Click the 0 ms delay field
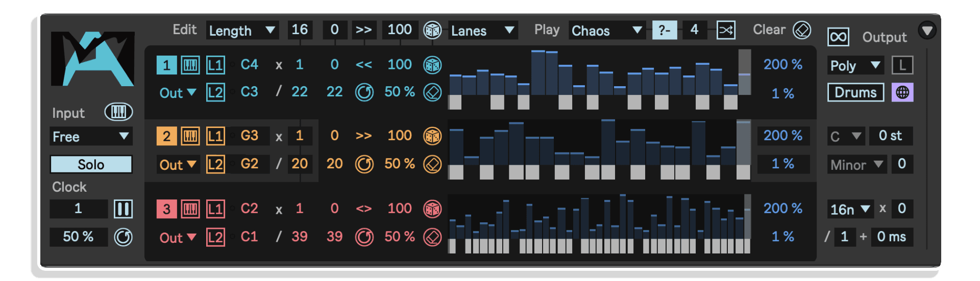The image size is (980, 281). (892, 237)
